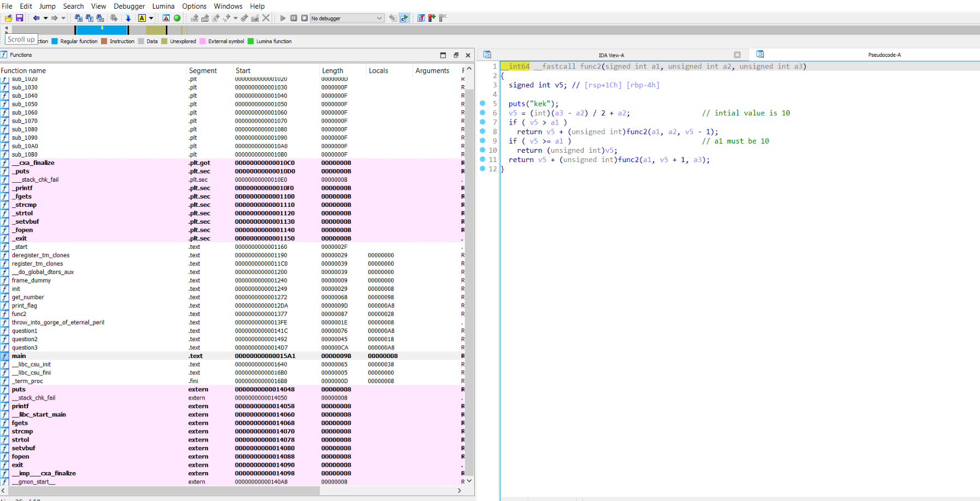Click the red triangle warning icon
The height and width of the screenshot is (501, 980).
(x=166, y=18)
